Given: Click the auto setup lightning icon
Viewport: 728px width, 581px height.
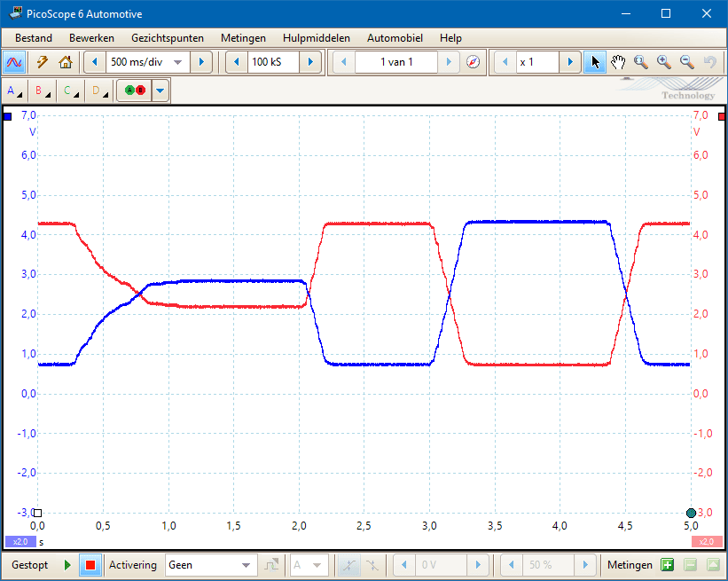Looking at the screenshot, I should point(42,62).
